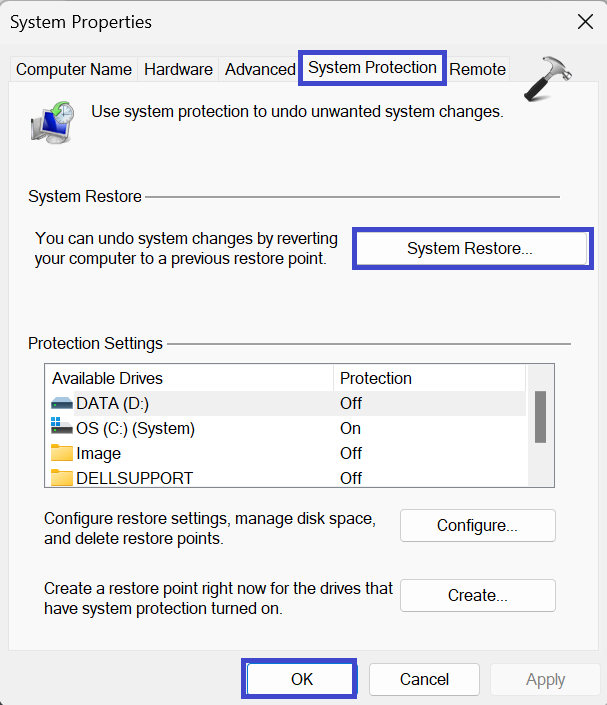The height and width of the screenshot is (705, 607).
Task: Confirm with the OK button
Action: coord(301,679)
